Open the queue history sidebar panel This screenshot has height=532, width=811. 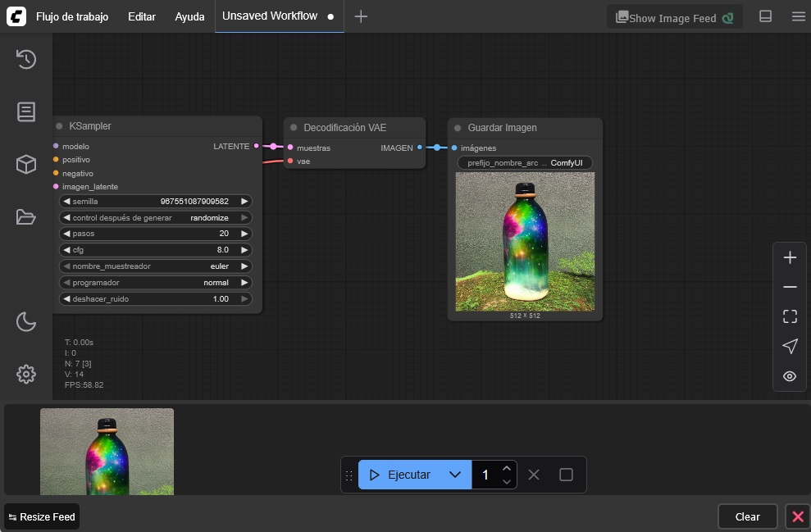pos(26,59)
